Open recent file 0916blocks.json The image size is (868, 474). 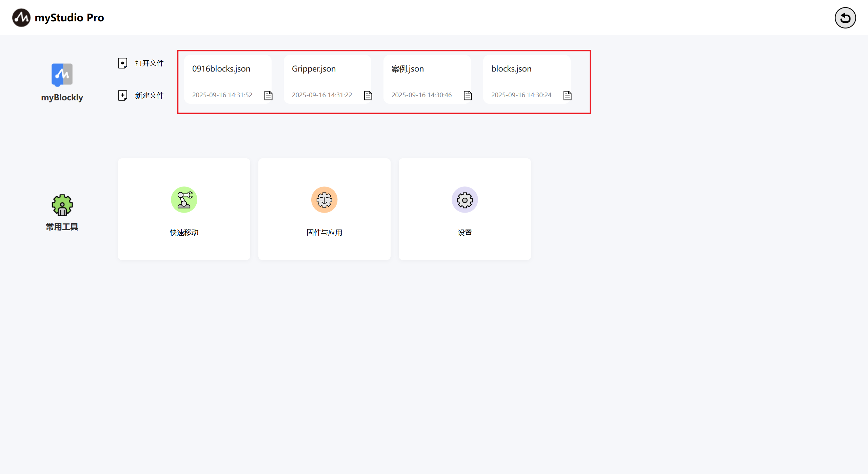click(221, 69)
